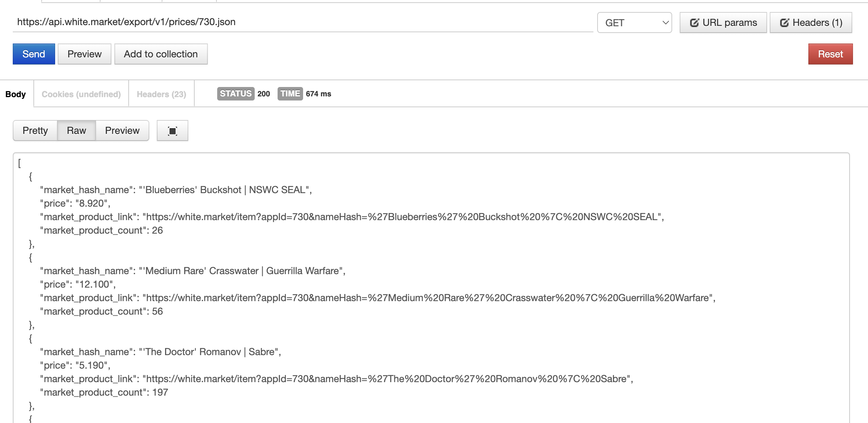Add request to collection

tap(161, 54)
